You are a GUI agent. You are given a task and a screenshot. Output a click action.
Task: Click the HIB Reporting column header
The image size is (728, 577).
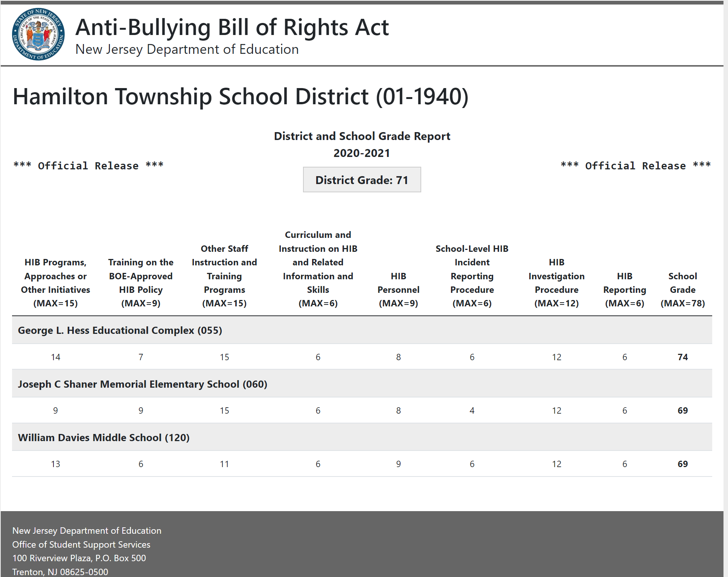click(x=624, y=289)
